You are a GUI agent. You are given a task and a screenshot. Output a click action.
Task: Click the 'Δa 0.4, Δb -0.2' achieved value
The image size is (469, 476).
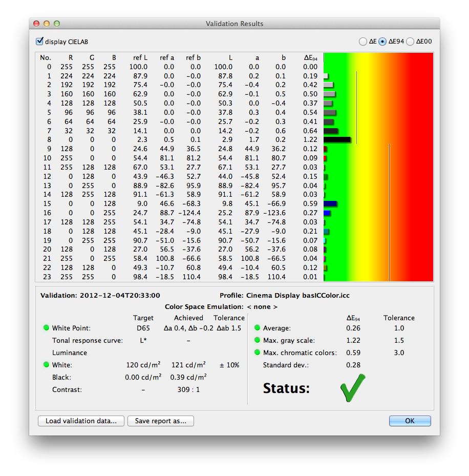(x=188, y=328)
